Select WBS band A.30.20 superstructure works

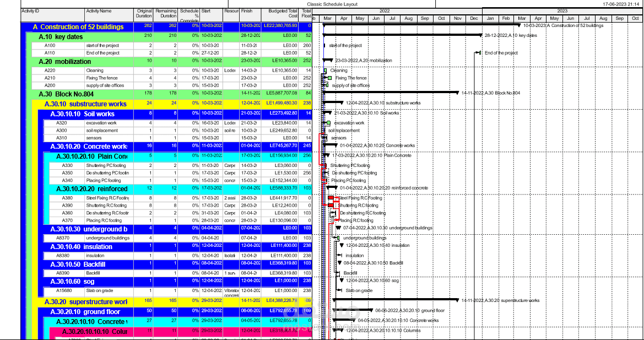point(172,302)
